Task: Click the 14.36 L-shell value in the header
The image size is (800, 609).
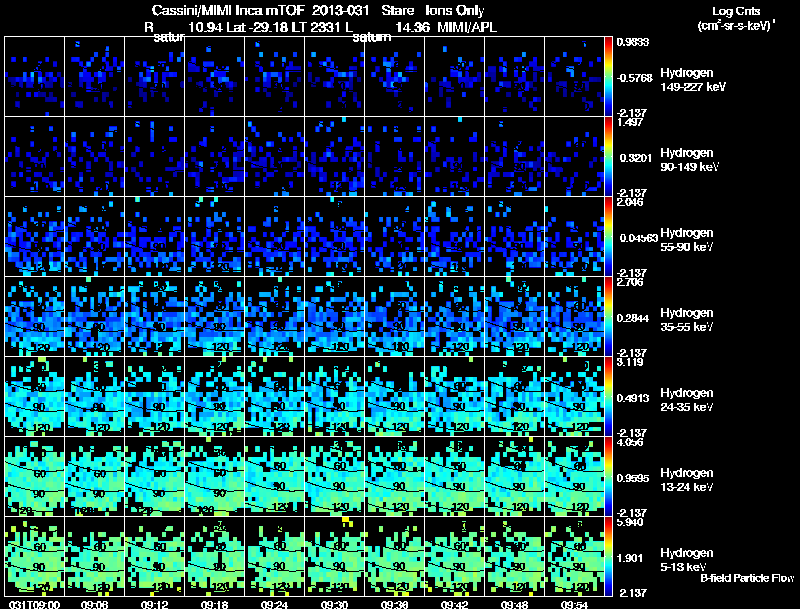Action: tap(411, 27)
